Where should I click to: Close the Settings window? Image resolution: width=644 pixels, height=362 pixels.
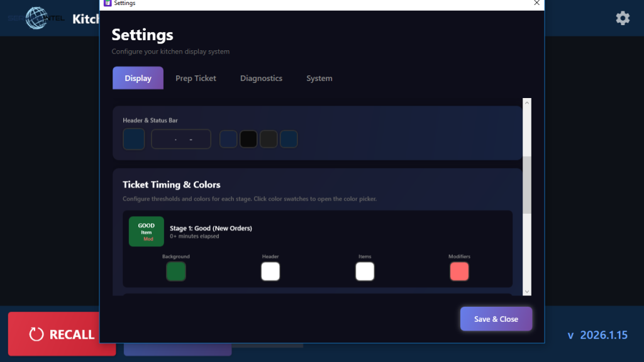(536, 3)
